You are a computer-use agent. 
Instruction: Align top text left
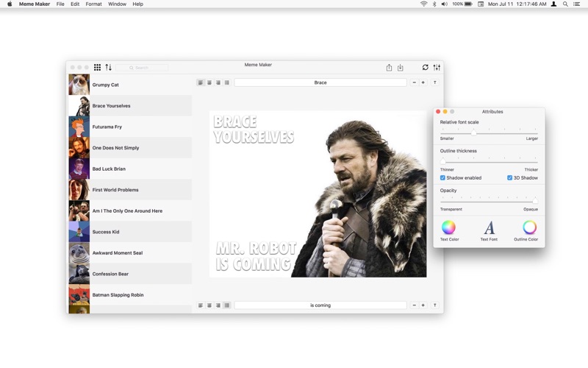click(x=201, y=82)
